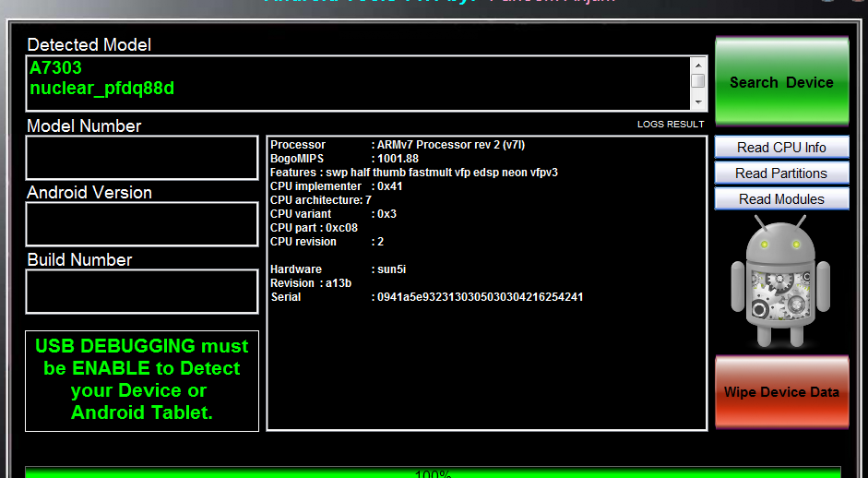Click inside the Model Number field
868x478 pixels.
coord(142,158)
